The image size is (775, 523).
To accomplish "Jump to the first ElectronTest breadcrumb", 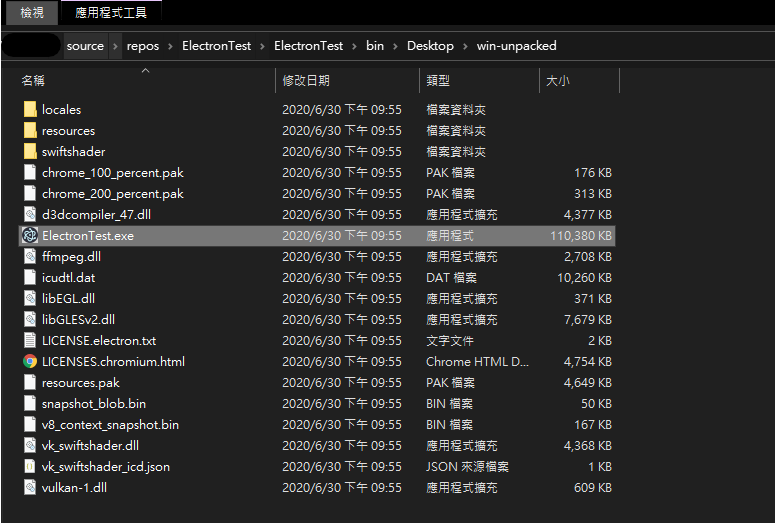I will [216, 46].
